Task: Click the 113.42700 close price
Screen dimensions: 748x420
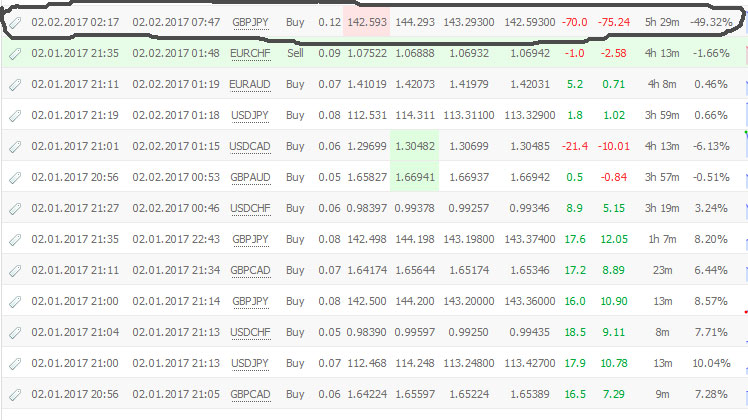Action: click(530, 363)
